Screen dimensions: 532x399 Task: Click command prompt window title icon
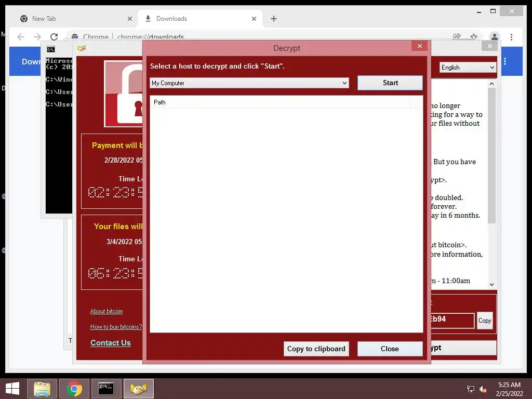pyautogui.click(x=50, y=49)
